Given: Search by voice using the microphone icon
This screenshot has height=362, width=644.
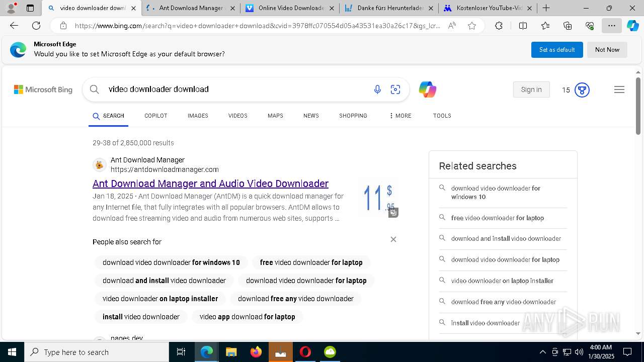Looking at the screenshot, I should click(377, 89).
